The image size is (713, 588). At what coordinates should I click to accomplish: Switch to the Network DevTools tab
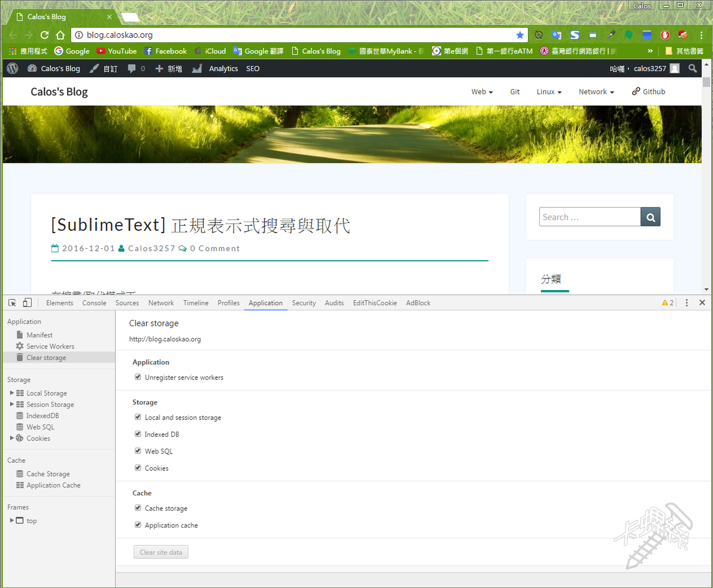point(161,303)
